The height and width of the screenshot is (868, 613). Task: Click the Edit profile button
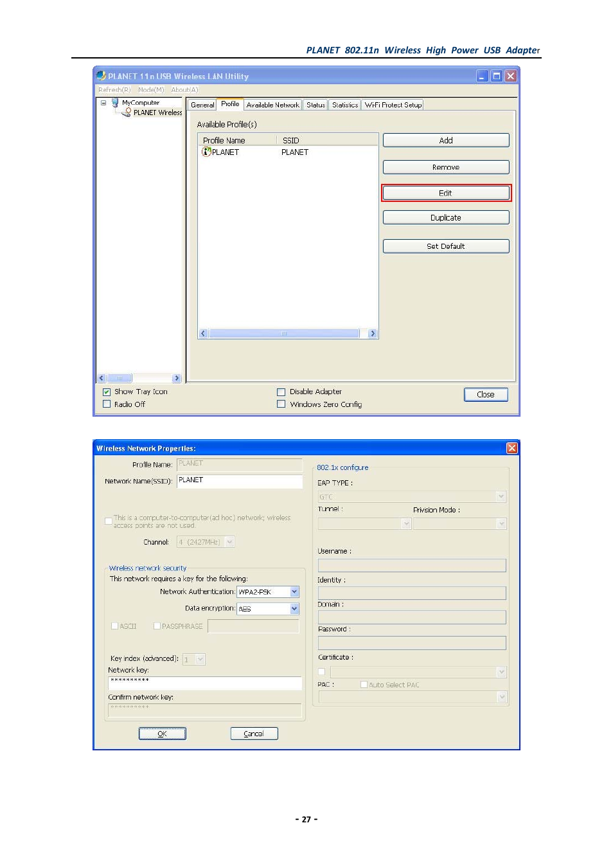click(446, 193)
